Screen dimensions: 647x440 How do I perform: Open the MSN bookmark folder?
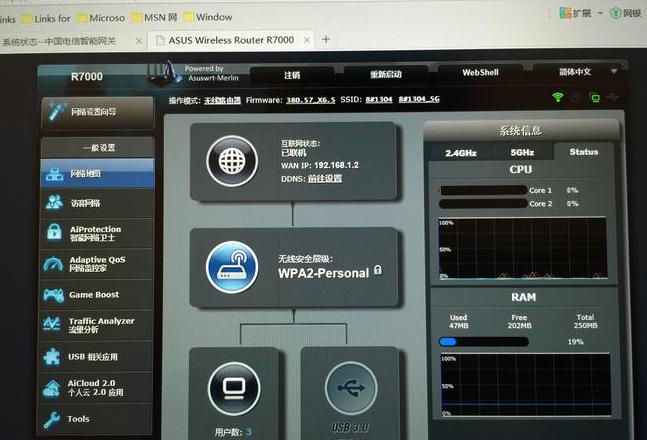(154, 17)
